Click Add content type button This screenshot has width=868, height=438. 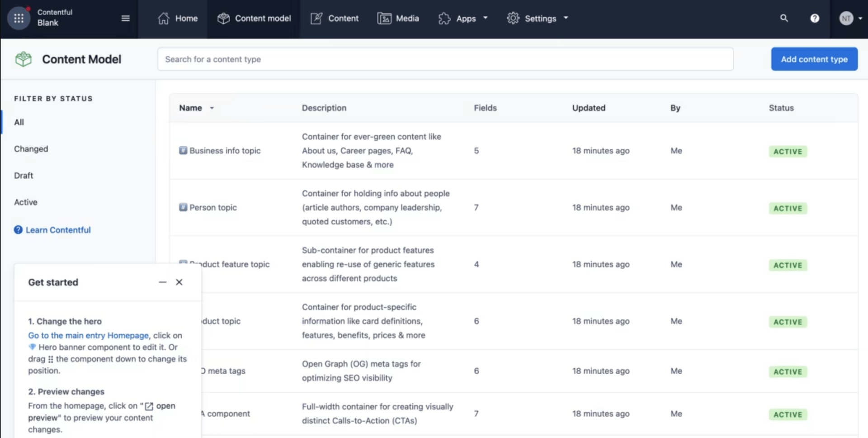[x=814, y=59]
